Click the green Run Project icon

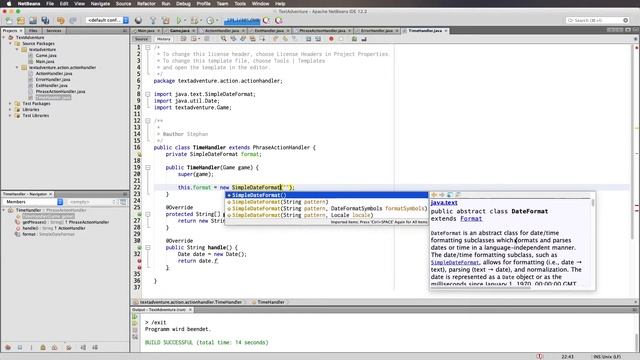pos(179,20)
